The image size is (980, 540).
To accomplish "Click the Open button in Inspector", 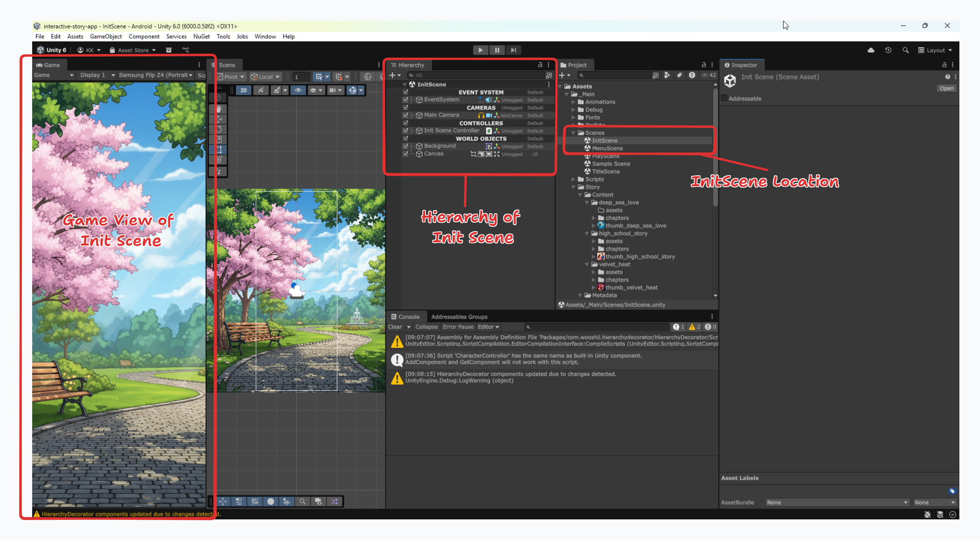I will [946, 88].
